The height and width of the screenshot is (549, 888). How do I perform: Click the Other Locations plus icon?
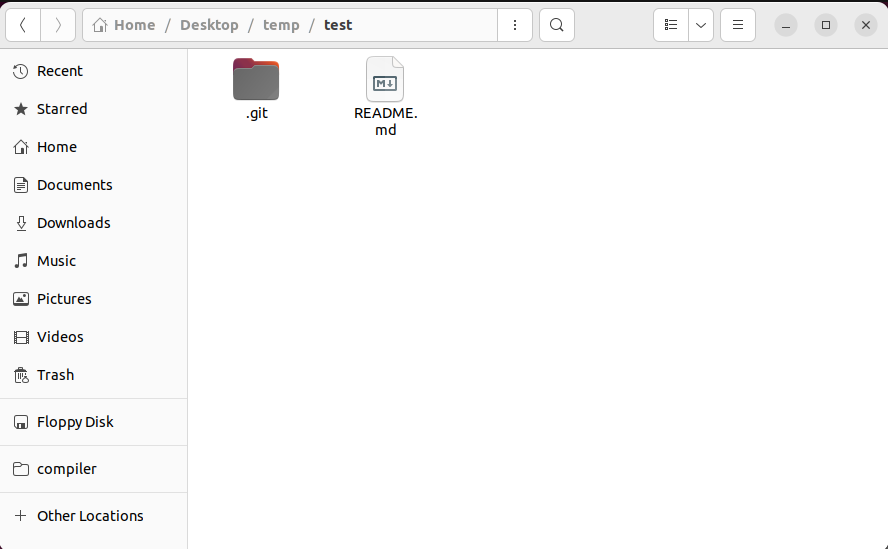[20, 516]
